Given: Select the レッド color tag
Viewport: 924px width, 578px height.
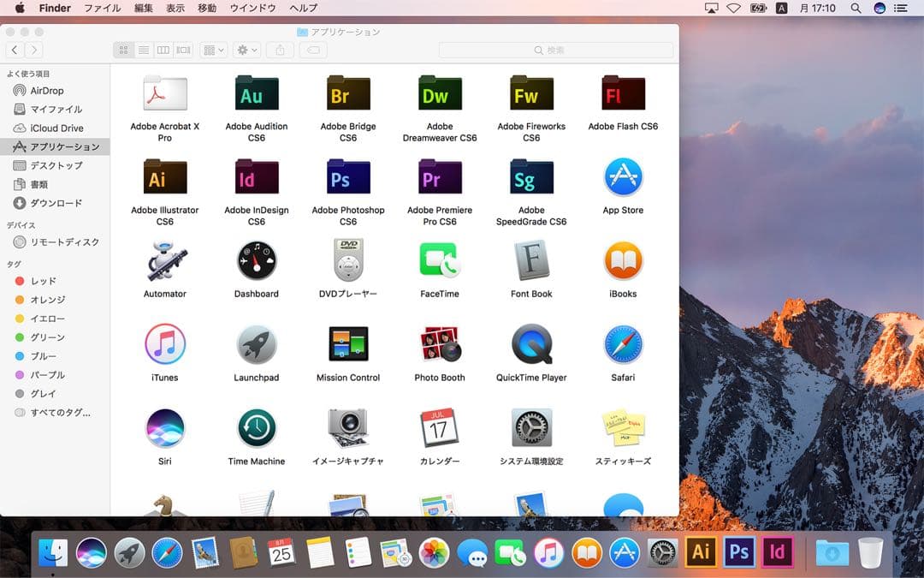Looking at the screenshot, I should point(43,281).
